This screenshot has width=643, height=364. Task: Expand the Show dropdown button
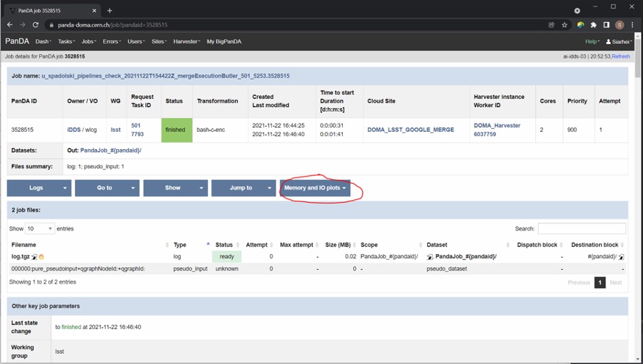(x=175, y=187)
